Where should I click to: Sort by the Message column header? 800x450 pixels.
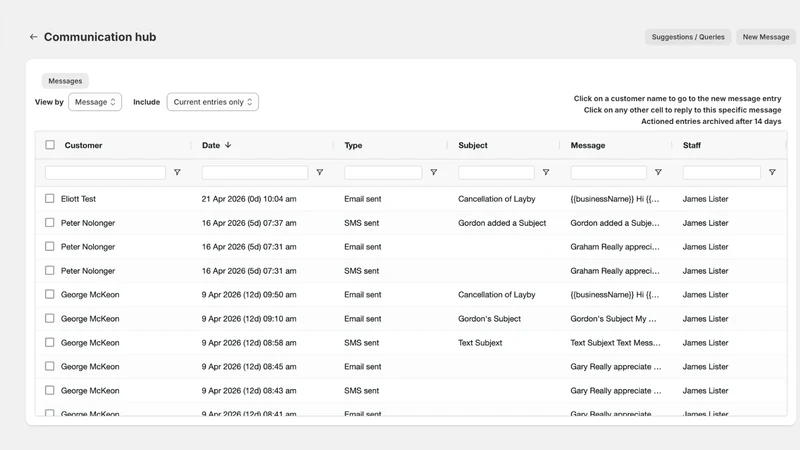(588, 145)
